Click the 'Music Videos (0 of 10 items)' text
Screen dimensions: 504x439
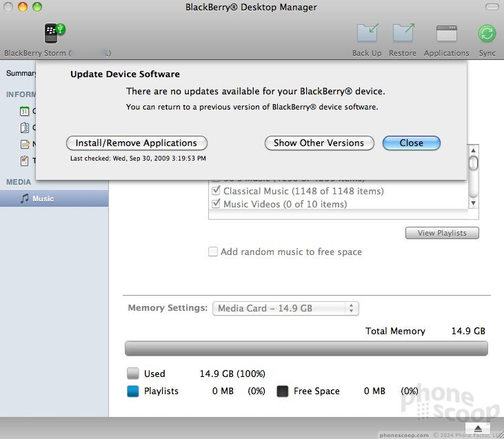click(x=285, y=204)
